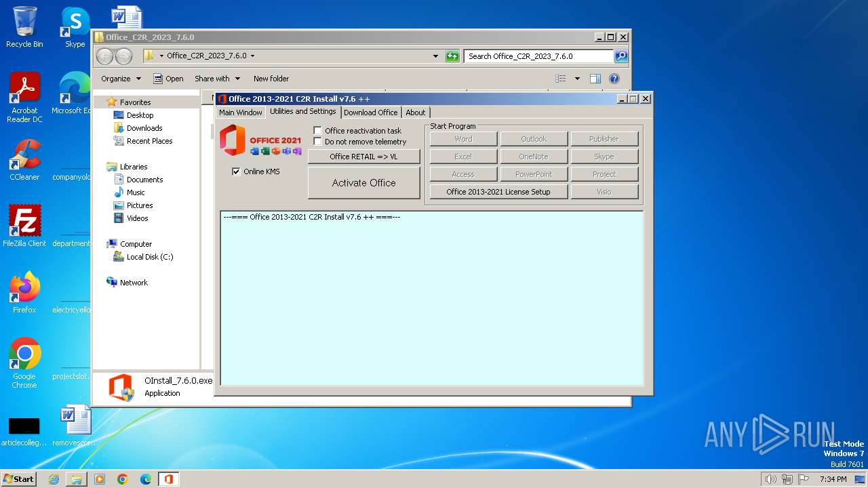Open the Firefox desktop shortcut
The image size is (868, 488).
click(24, 292)
